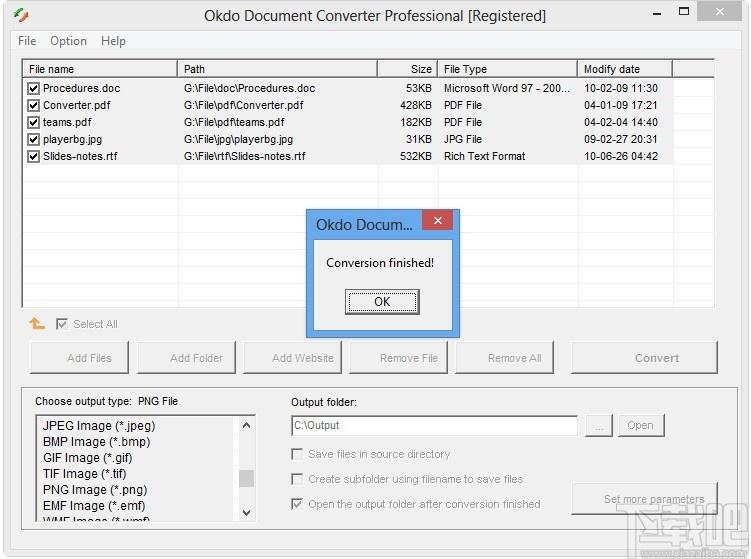Sort by Modify date column header

click(x=625, y=69)
